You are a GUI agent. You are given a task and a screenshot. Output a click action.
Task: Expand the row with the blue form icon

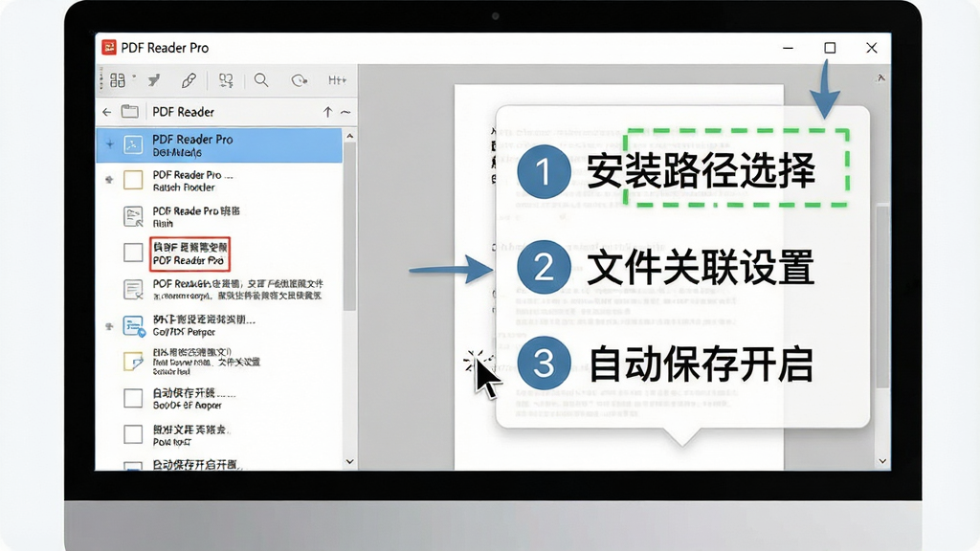pyautogui.click(x=109, y=325)
